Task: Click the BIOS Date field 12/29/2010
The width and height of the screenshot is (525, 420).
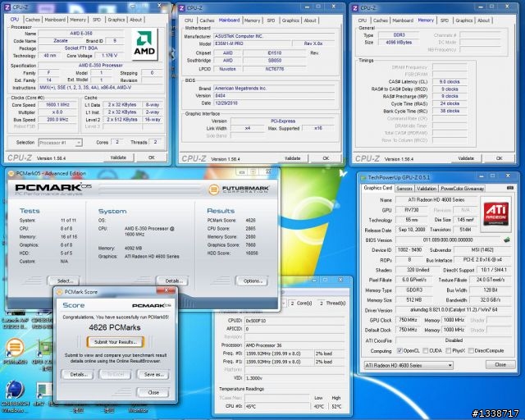Action: click(x=274, y=103)
